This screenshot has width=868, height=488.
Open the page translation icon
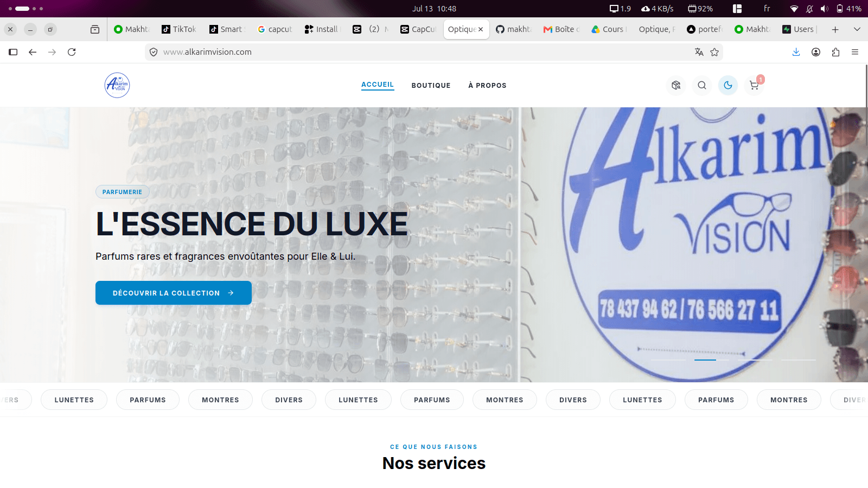click(x=699, y=52)
